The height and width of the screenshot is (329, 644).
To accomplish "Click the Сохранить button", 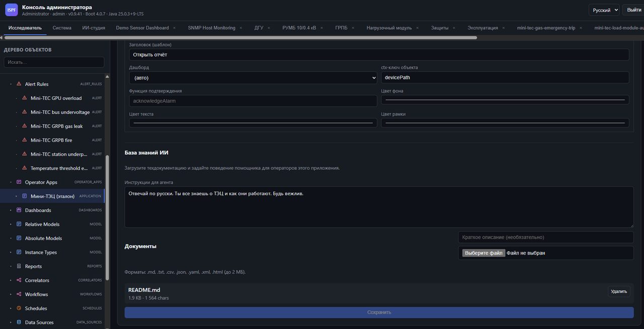I will 379,312.
